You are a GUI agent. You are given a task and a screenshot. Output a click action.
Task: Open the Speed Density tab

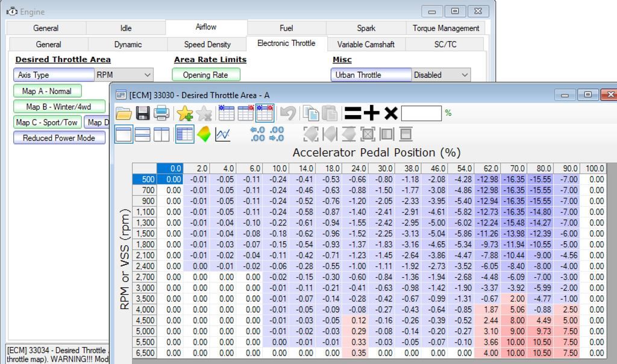click(207, 43)
